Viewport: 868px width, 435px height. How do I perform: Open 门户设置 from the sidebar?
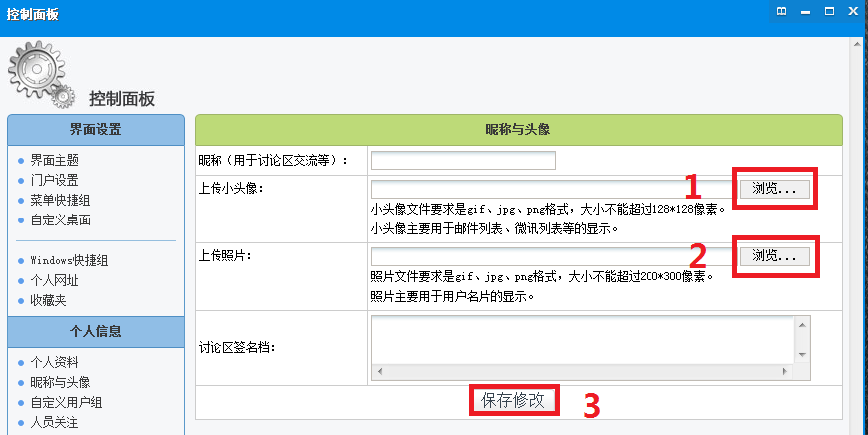coord(54,180)
